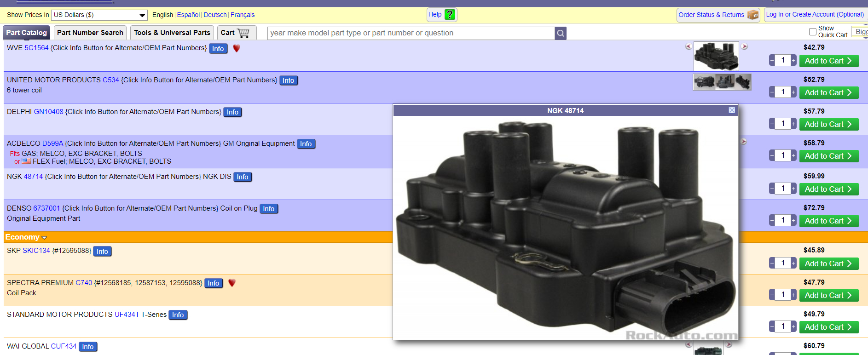Add the $72.79 Denso coil to cart
The image size is (868, 355).
click(x=829, y=221)
